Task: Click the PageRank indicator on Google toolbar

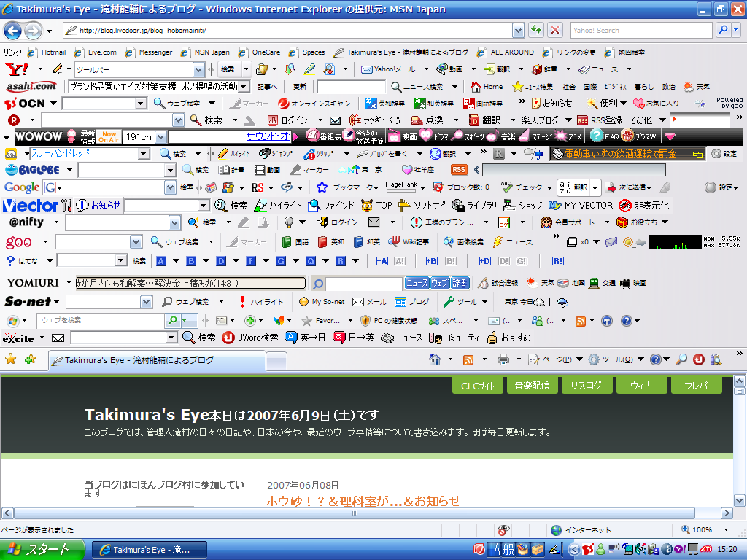Action: click(402, 187)
